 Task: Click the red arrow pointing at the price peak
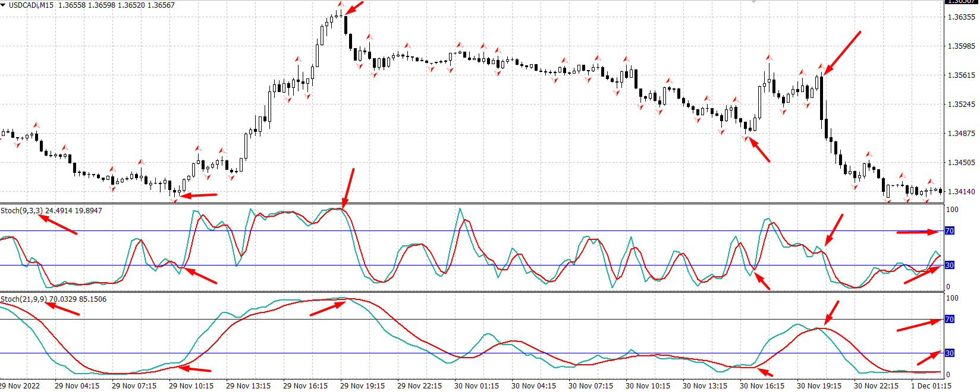(x=354, y=7)
